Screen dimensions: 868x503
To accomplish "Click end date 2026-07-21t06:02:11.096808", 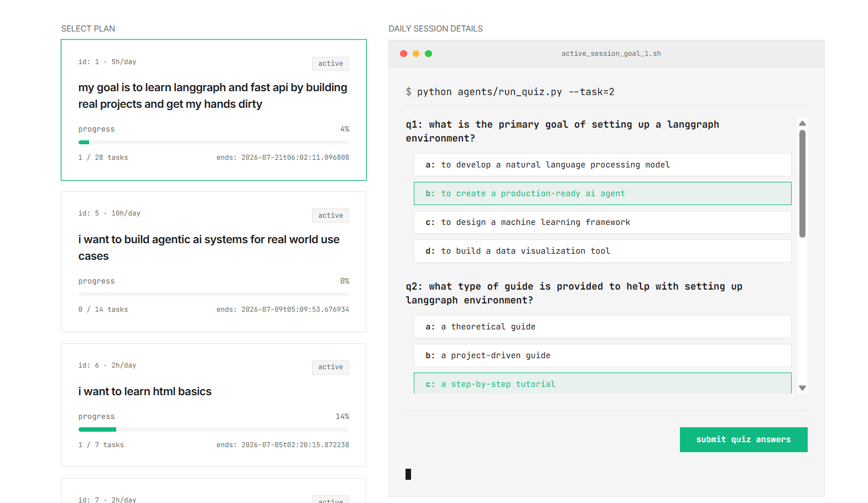I will [x=283, y=158].
